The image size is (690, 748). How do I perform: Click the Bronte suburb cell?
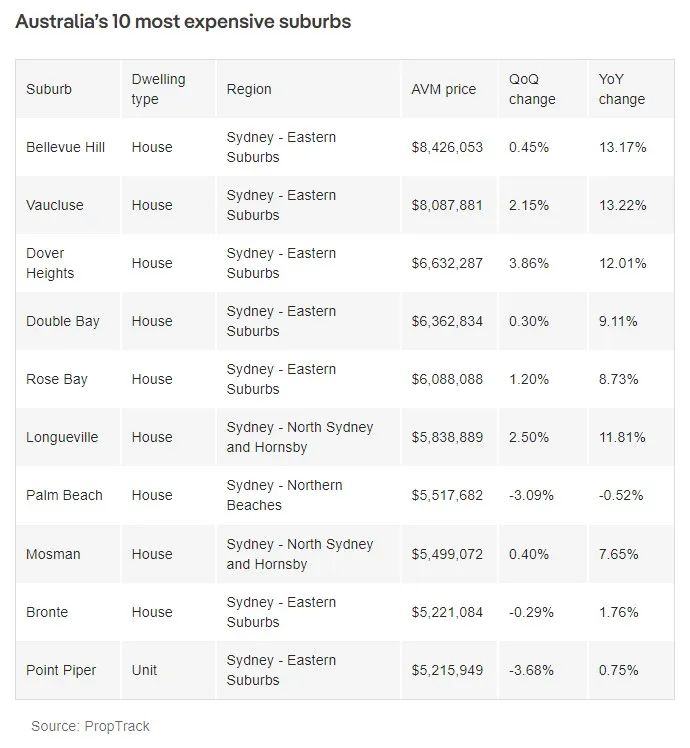[x=47, y=612]
